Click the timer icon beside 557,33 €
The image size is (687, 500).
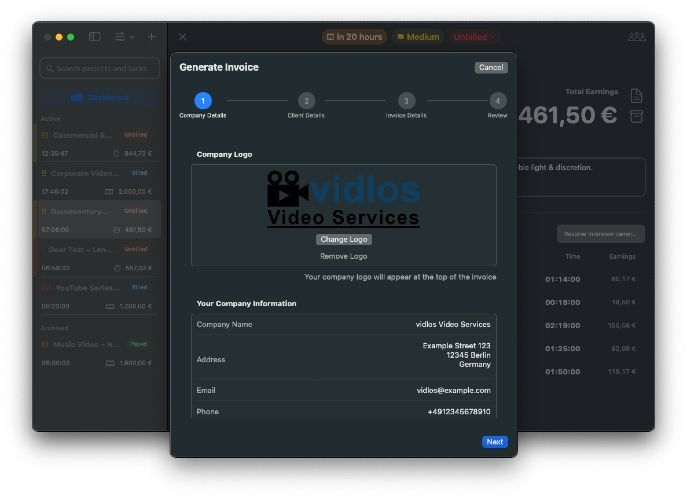(x=117, y=268)
